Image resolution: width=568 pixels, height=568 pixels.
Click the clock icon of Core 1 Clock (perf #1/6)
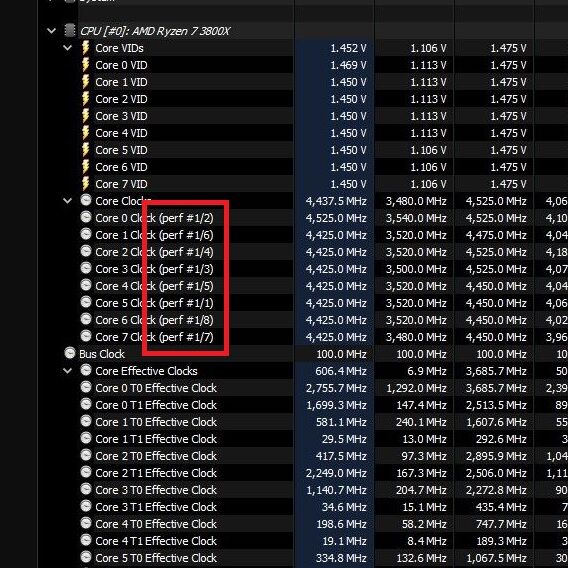[86, 234]
